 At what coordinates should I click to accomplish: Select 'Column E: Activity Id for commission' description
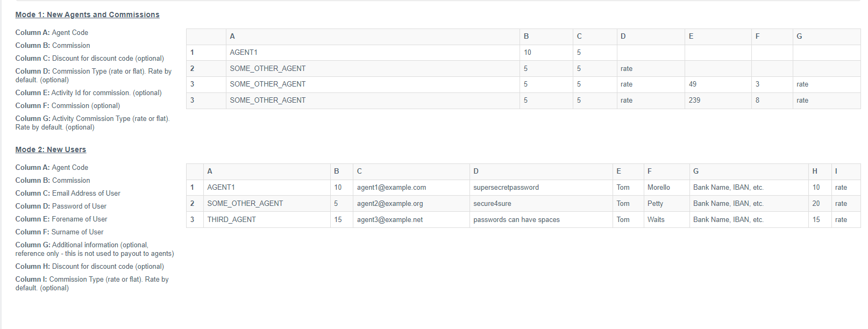(x=88, y=92)
